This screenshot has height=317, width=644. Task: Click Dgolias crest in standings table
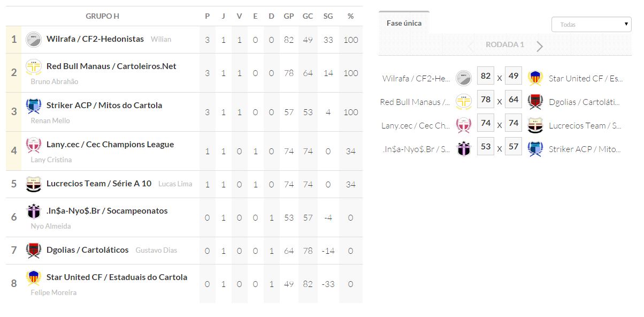34,250
